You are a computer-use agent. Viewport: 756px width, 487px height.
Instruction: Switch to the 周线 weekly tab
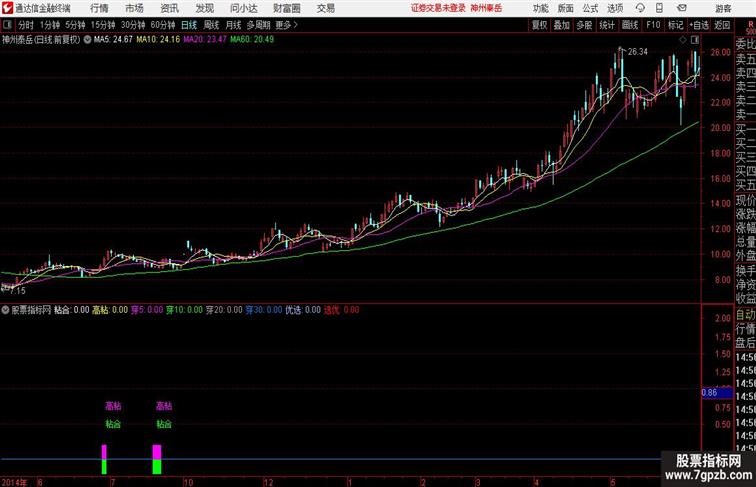coord(211,25)
